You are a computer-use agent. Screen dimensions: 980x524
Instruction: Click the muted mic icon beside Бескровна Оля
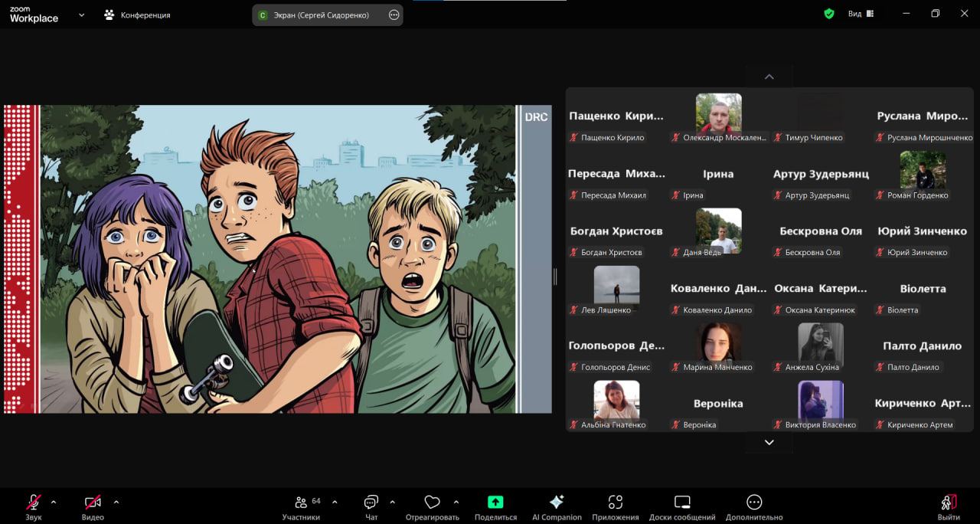click(x=778, y=253)
